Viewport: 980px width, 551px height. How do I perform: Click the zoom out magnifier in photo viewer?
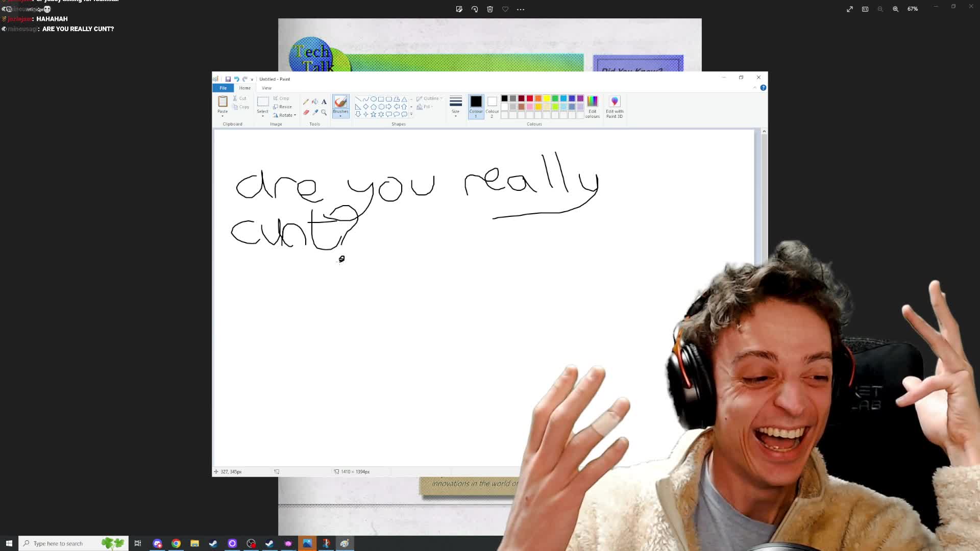pos(880,9)
